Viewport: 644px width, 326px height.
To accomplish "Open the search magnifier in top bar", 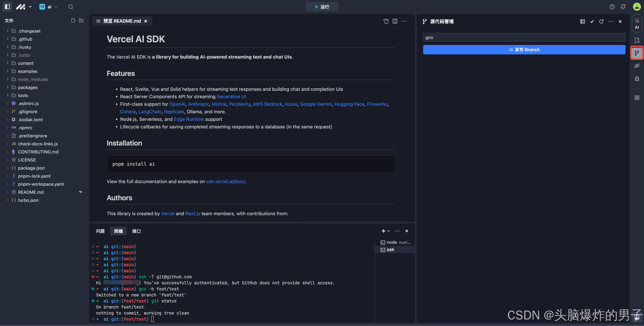I will 71,7.
